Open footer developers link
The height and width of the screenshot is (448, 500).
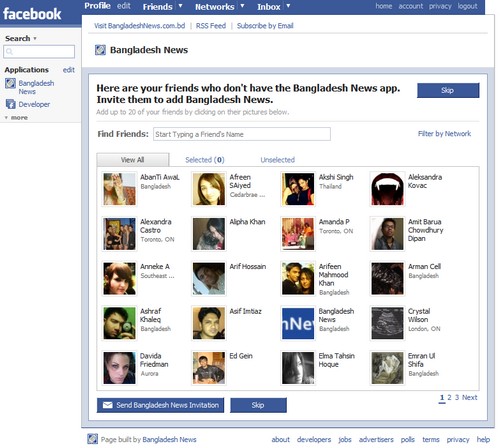(314, 439)
